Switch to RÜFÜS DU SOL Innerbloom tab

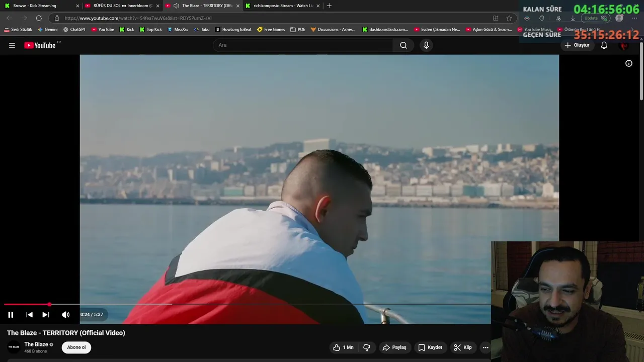[123, 6]
